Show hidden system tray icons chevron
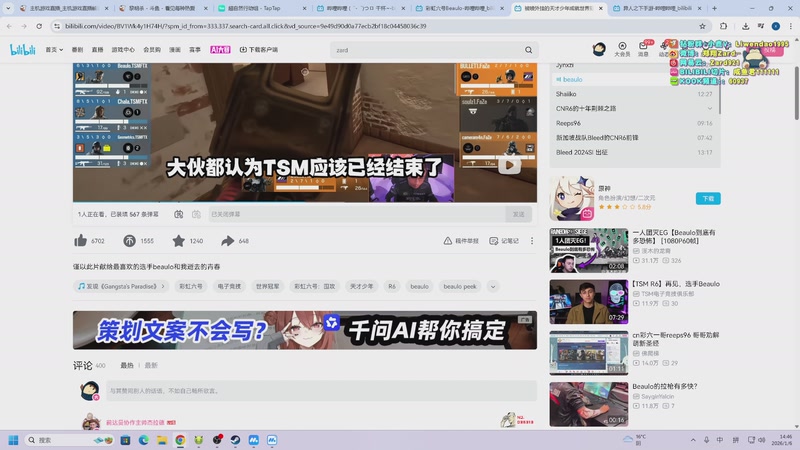 (693, 440)
